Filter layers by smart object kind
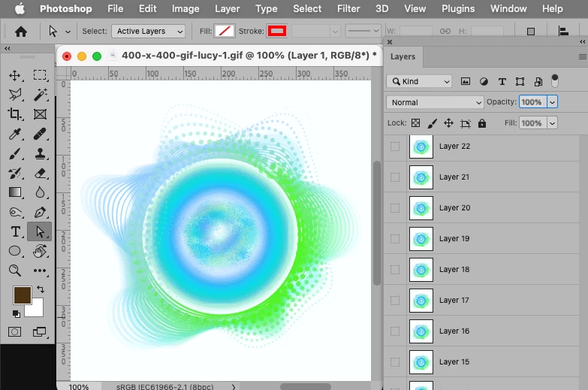 point(538,81)
